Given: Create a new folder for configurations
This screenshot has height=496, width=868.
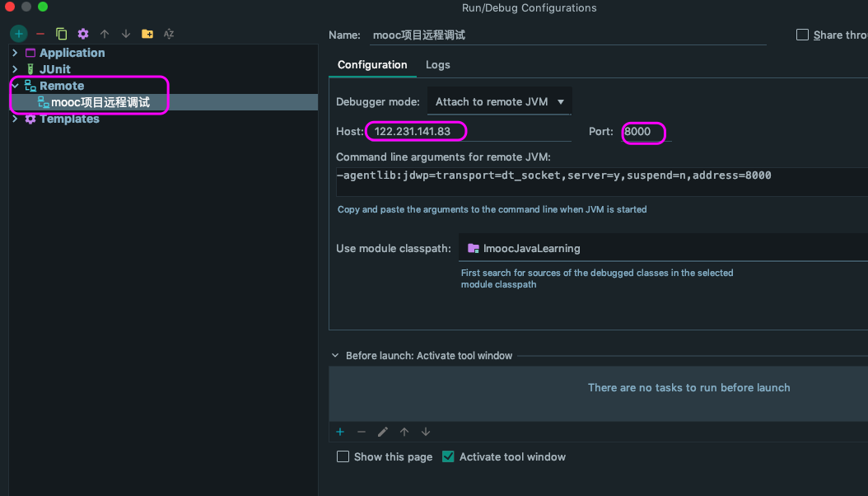Looking at the screenshot, I should tap(147, 34).
